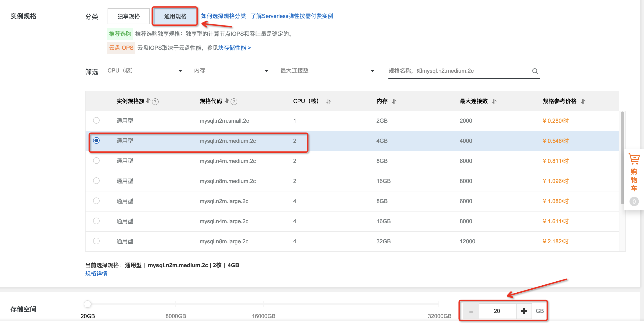This screenshot has height=323, width=644.
Task: Open 如何选择规格分类 help link
Action: pos(223,16)
